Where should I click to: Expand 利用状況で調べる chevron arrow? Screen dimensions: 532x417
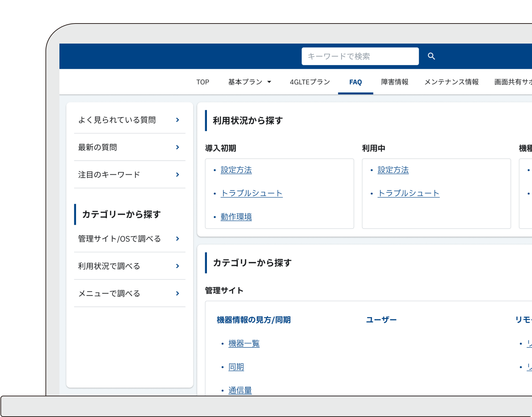click(178, 266)
